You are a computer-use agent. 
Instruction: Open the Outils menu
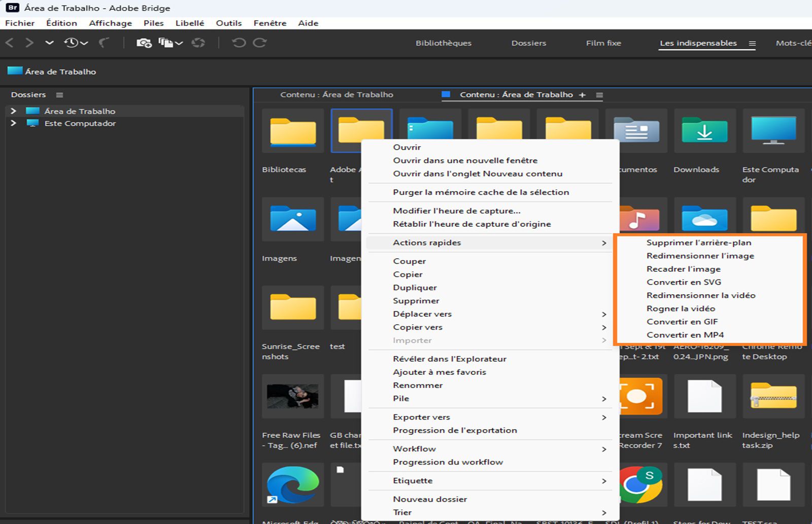click(229, 23)
